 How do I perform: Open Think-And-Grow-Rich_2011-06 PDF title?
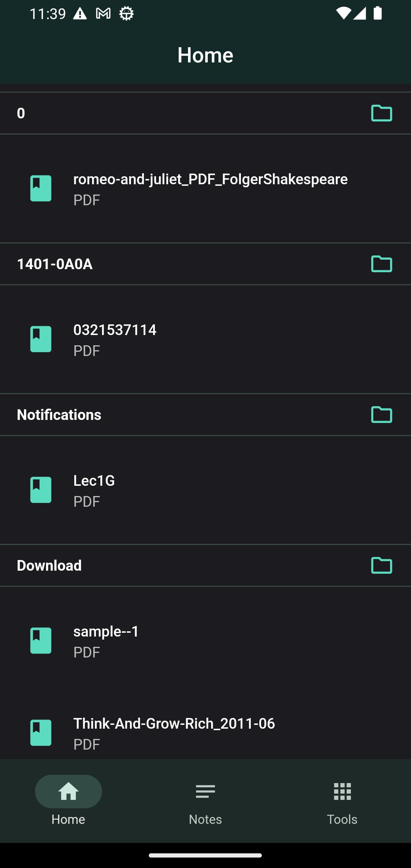pyautogui.click(x=174, y=723)
